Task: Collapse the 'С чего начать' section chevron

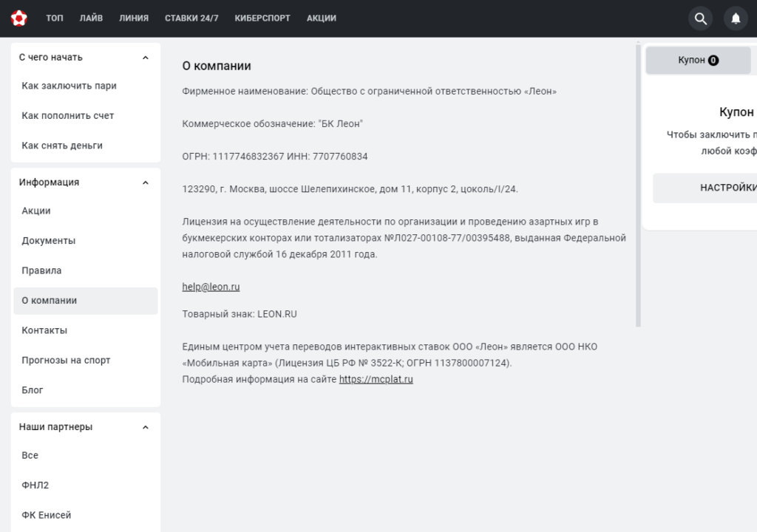Action: point(146,58)
